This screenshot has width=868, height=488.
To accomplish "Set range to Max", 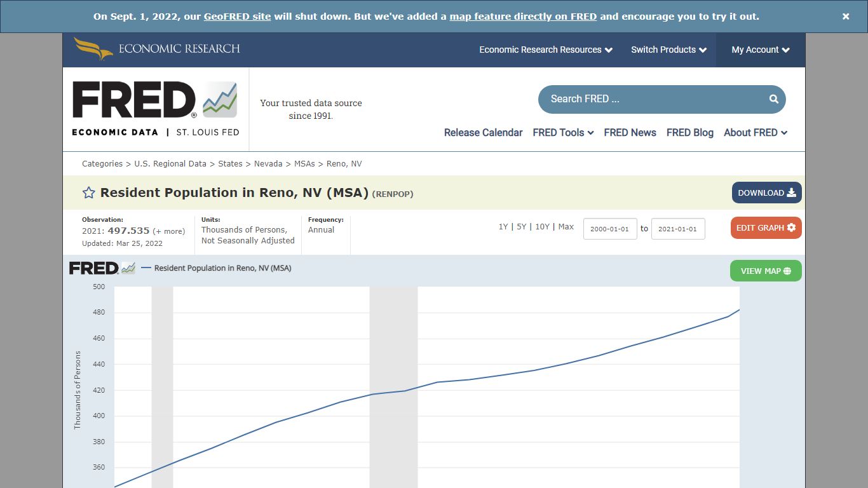I will coord(566,227).
